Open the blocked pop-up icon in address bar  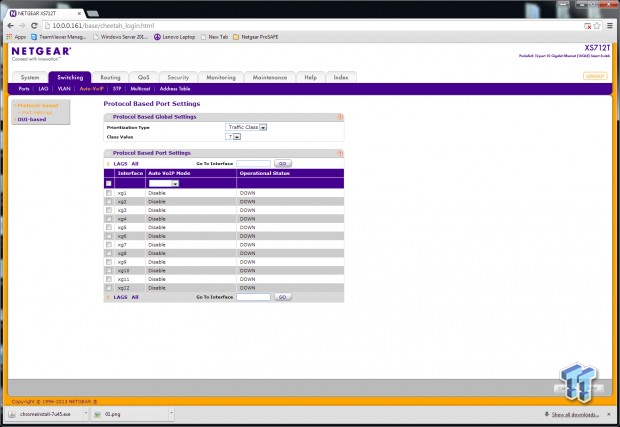click(588, 26)
